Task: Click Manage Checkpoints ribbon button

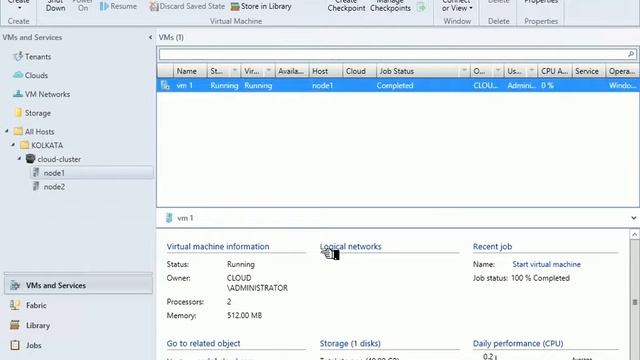Action: [390, 6]
